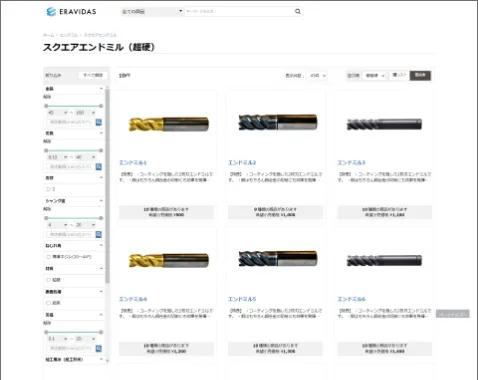Toggle the 加工用途 (加工形状) section chevron
478x380 pixels.
(101, 360)
